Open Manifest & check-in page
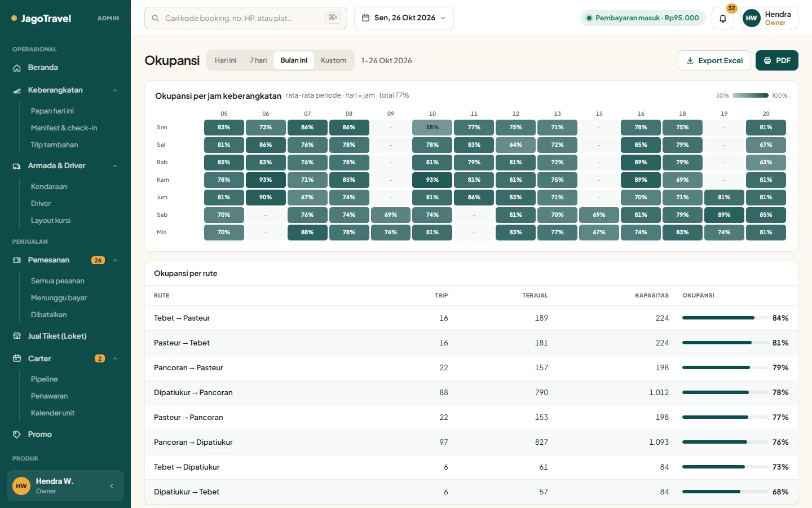The width and height of the screenshot is (812, 508). (64, 128)
